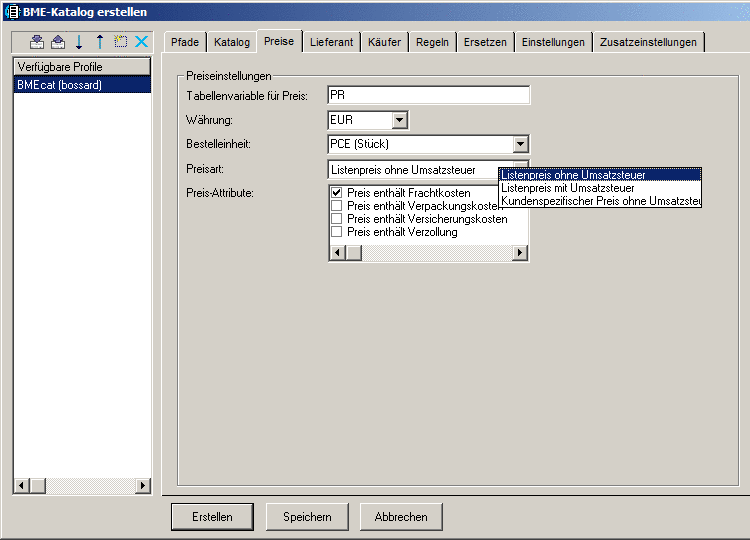The width and height of the screenshot is (750, 540).
Task: Create a new profile via the toolbar icon
Action: 121,42
